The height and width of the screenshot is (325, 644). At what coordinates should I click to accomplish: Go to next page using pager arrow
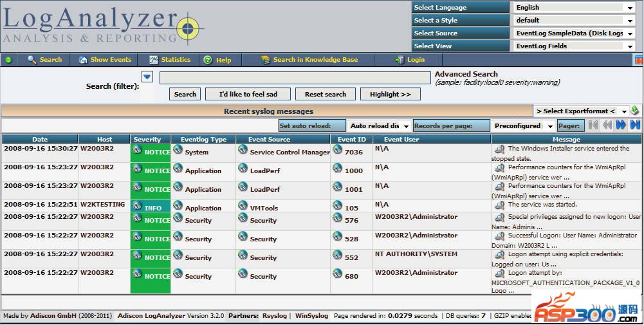tap(621, 125)
